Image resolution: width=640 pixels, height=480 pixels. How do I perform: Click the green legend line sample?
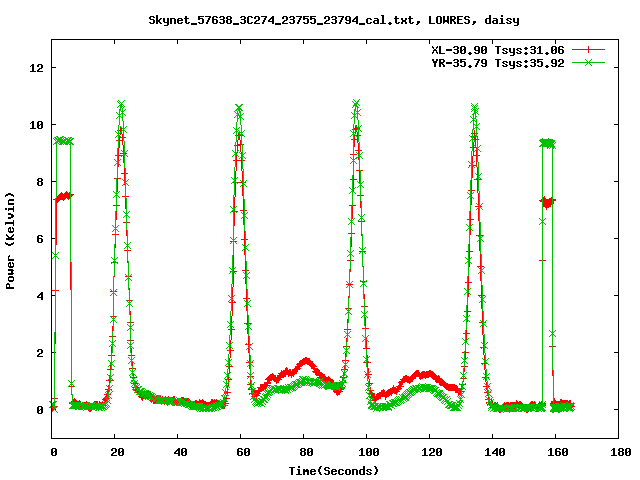click(588, 62)
